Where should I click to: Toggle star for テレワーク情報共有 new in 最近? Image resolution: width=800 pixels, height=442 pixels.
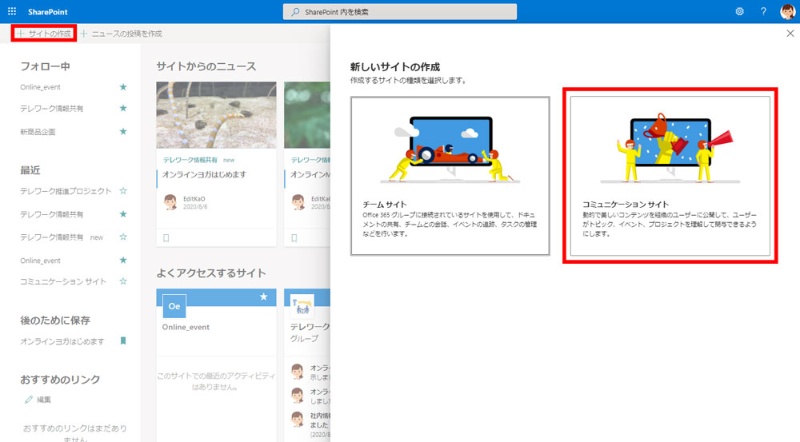click(x=123, y=237)
